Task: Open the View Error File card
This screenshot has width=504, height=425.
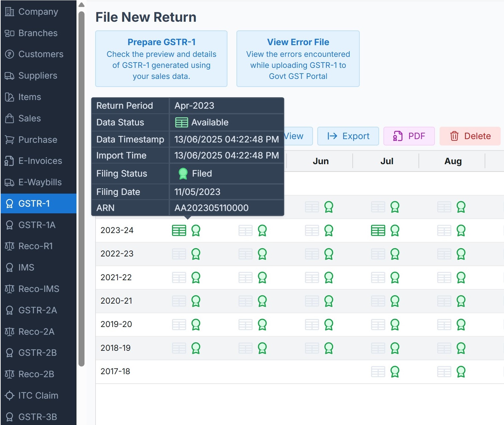Action: click(298, 59)
